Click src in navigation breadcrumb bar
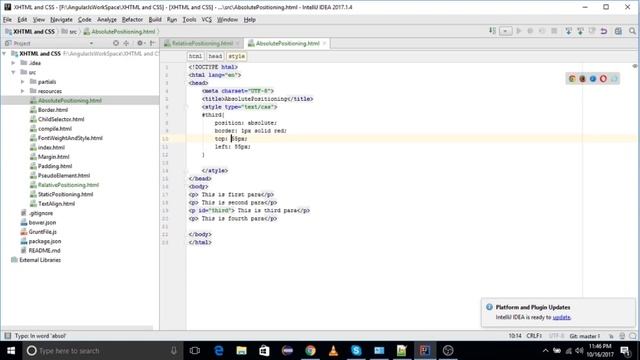 [x=69, y=31]
